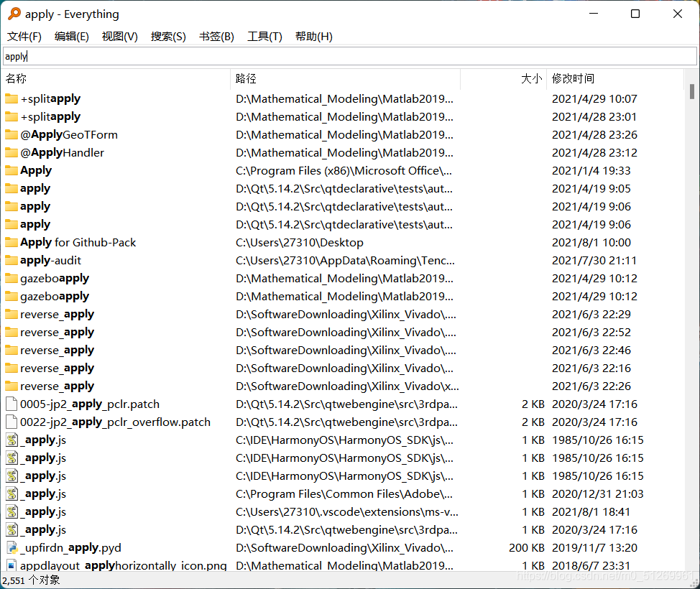
Task: Click the '2,551 个对象' status bar text
Action: coord(31,580)
